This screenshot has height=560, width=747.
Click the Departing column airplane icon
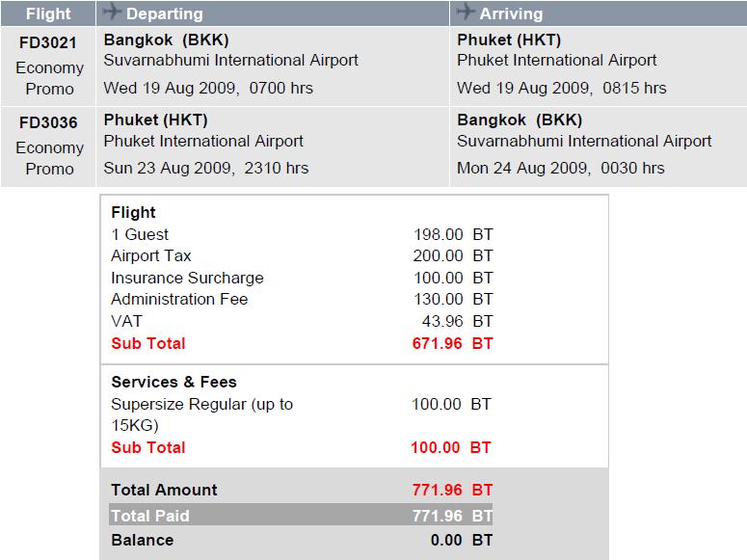tap(112, 12)
